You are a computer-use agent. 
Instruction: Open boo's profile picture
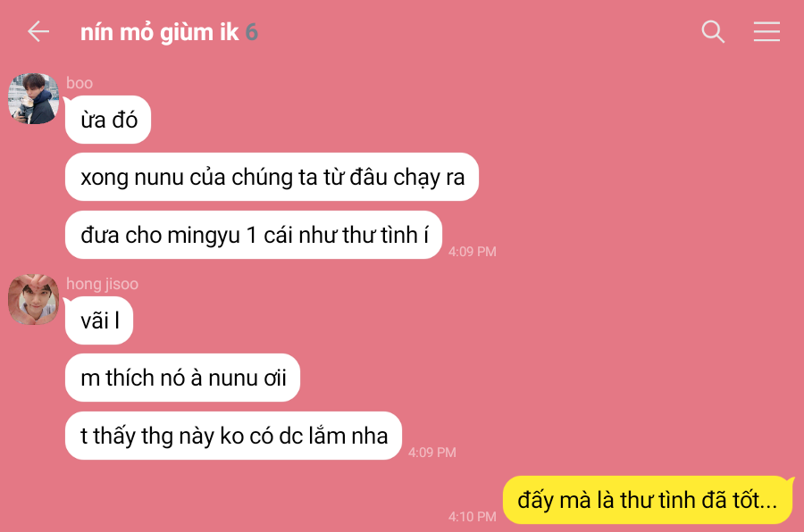[34, 98]
